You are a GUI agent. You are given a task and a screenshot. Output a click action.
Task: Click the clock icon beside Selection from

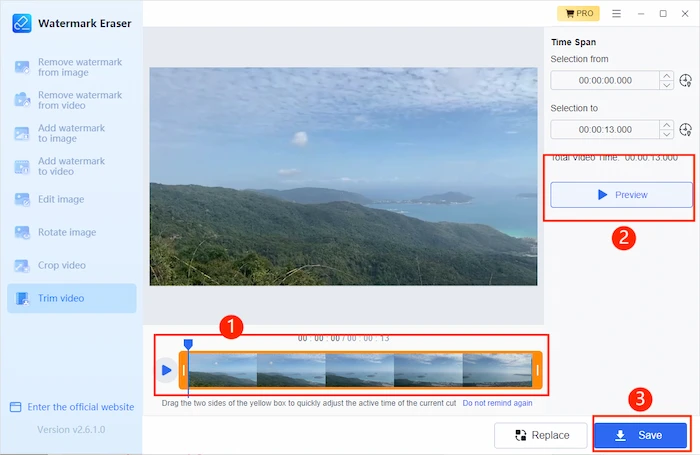point(685,81)
